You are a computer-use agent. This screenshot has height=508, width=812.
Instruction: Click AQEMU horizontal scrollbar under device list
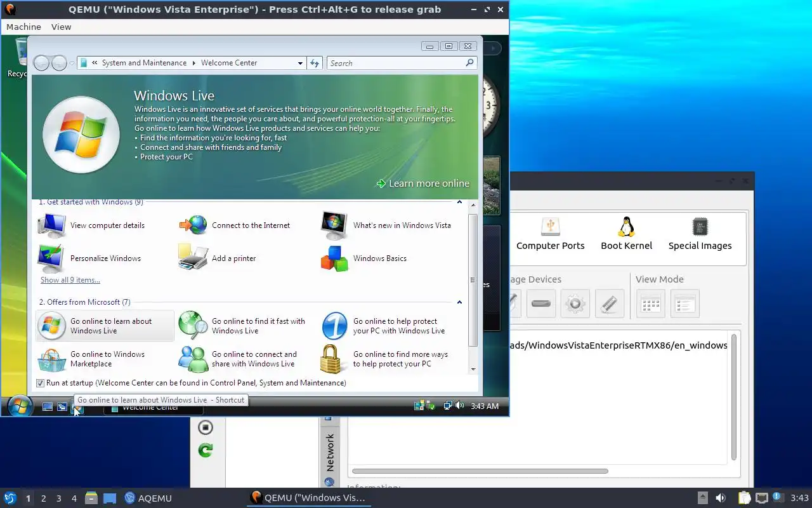point(480,471)
